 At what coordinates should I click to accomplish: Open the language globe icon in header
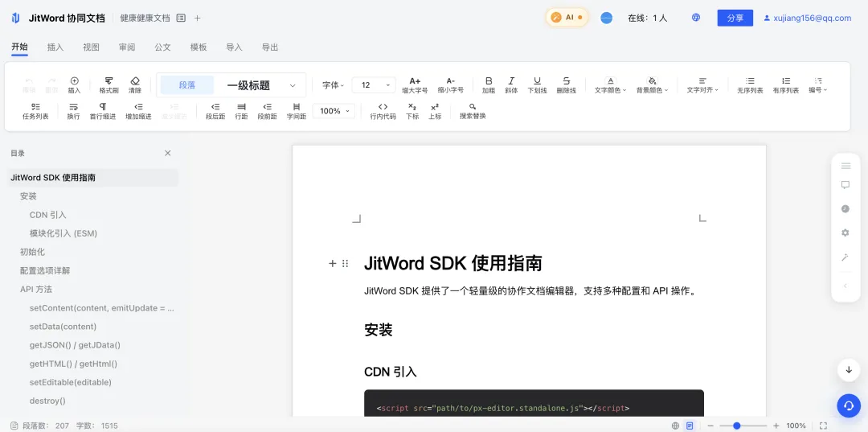[696, 18]
